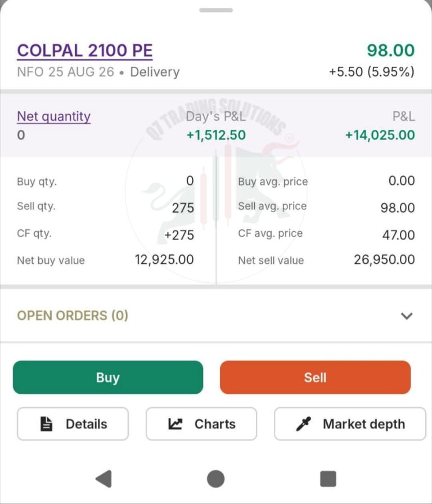Tap the Android back triangle icon
432x504 pixels.
pos(104,479)
